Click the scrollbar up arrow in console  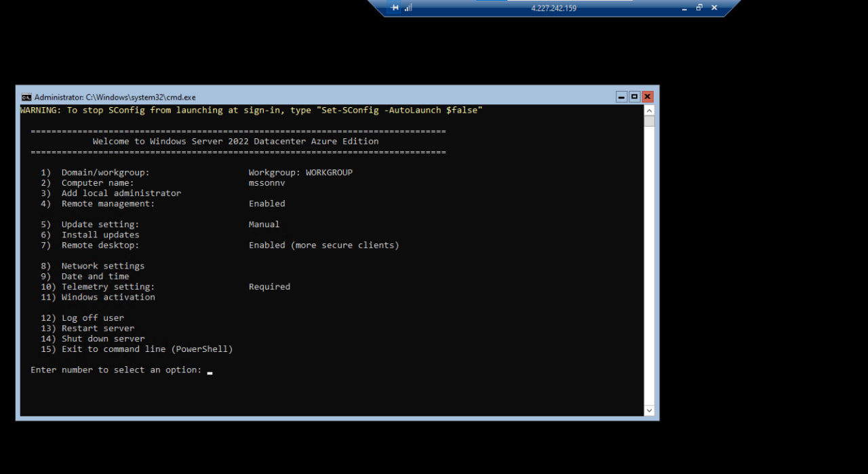coord(649,110)
